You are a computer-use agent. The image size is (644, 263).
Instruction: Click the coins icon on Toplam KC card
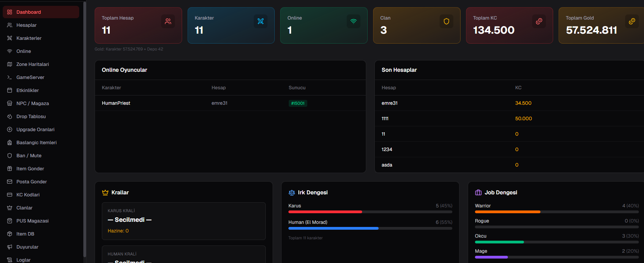click(539, 21)
